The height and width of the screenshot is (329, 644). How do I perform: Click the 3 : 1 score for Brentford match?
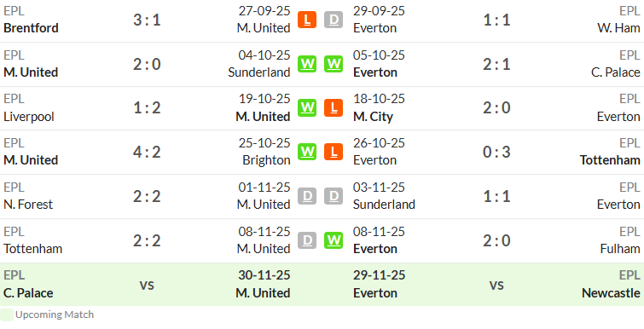click(147, 20)
